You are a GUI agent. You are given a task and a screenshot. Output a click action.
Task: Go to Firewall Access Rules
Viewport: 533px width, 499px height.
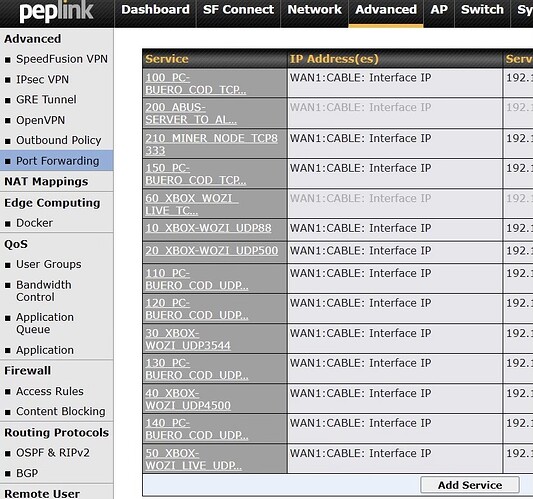tap(50, 391)
